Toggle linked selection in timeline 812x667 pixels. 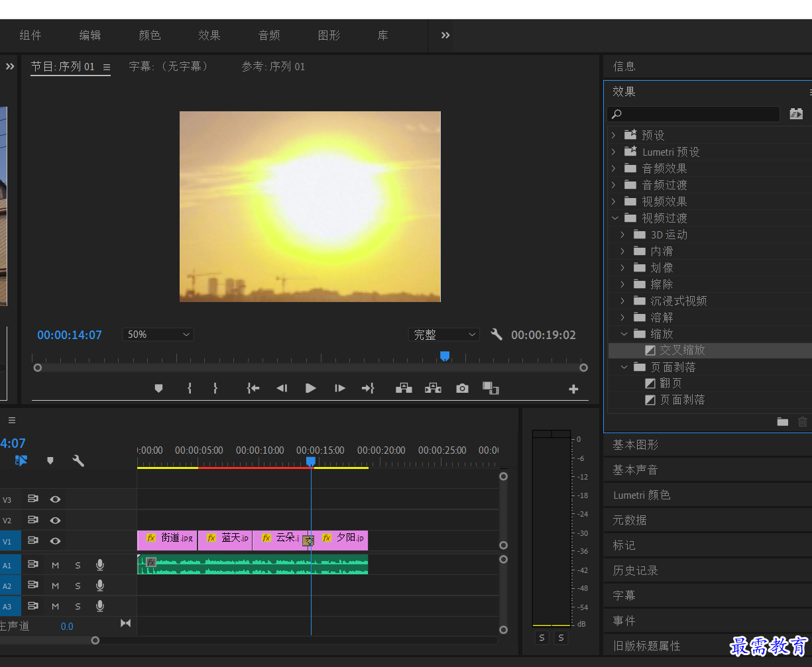21,460
